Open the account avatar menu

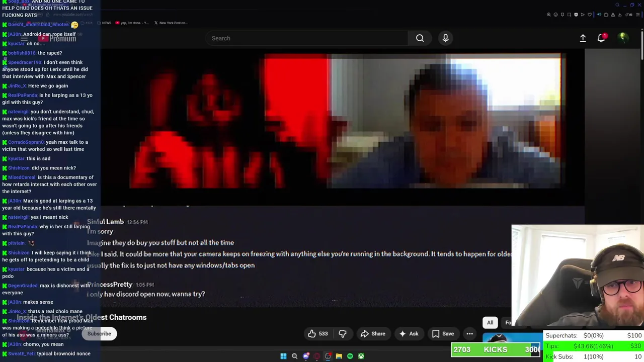click(x=623, y=38)
